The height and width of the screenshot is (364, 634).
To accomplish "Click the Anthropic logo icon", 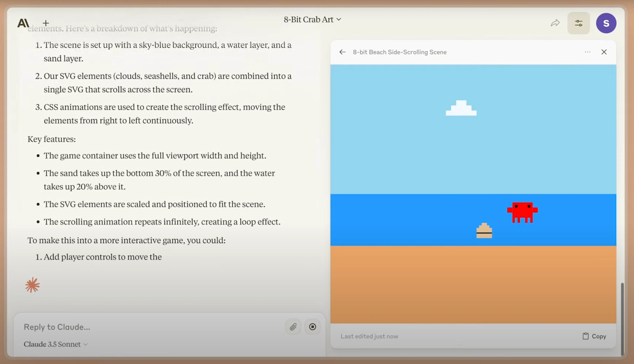I will 23,23.
